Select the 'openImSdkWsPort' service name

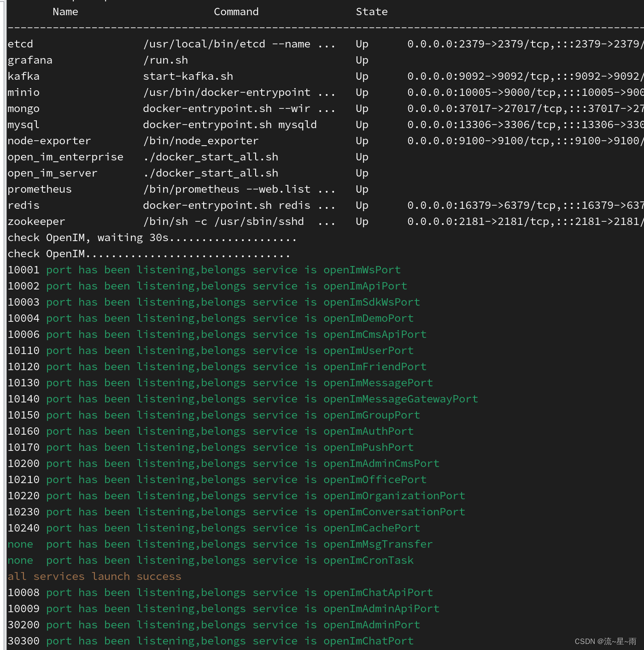(x=372, y=302)
